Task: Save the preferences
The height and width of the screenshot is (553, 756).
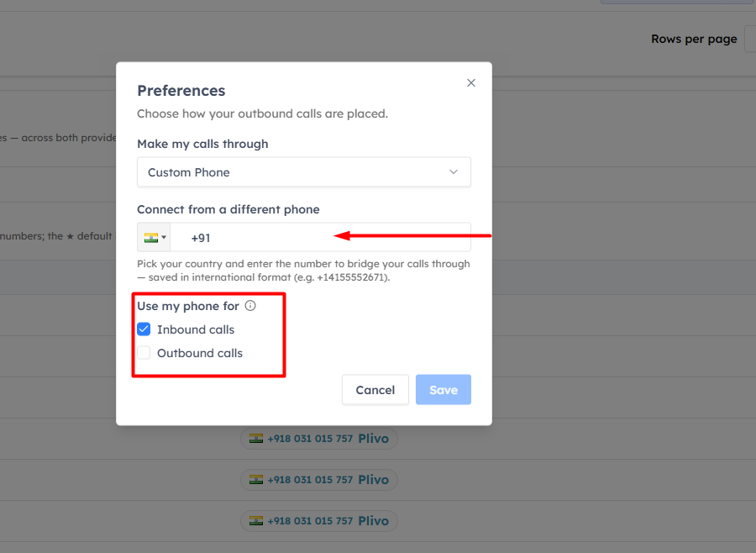Action: click(443, 389)
